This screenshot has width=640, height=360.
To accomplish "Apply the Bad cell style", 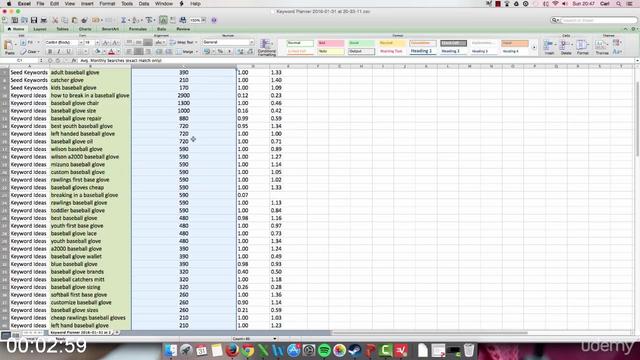I will point(331,43).
